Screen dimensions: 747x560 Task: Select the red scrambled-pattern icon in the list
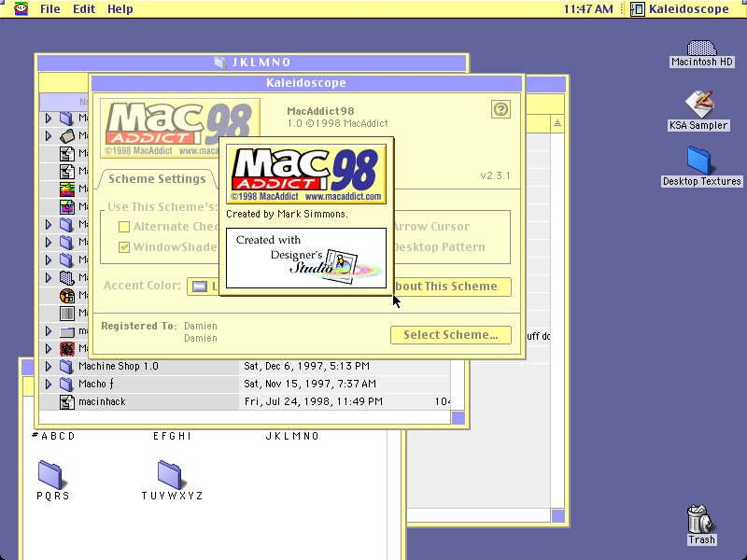coord(67,348)
